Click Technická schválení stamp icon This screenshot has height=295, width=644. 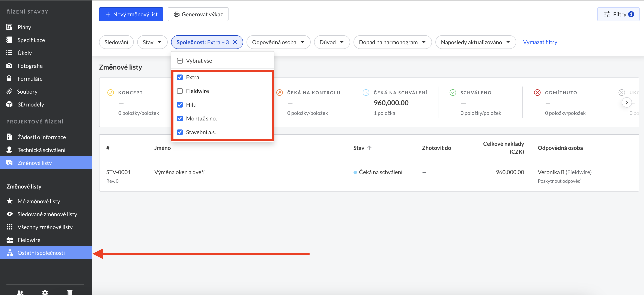coord(9,150)
